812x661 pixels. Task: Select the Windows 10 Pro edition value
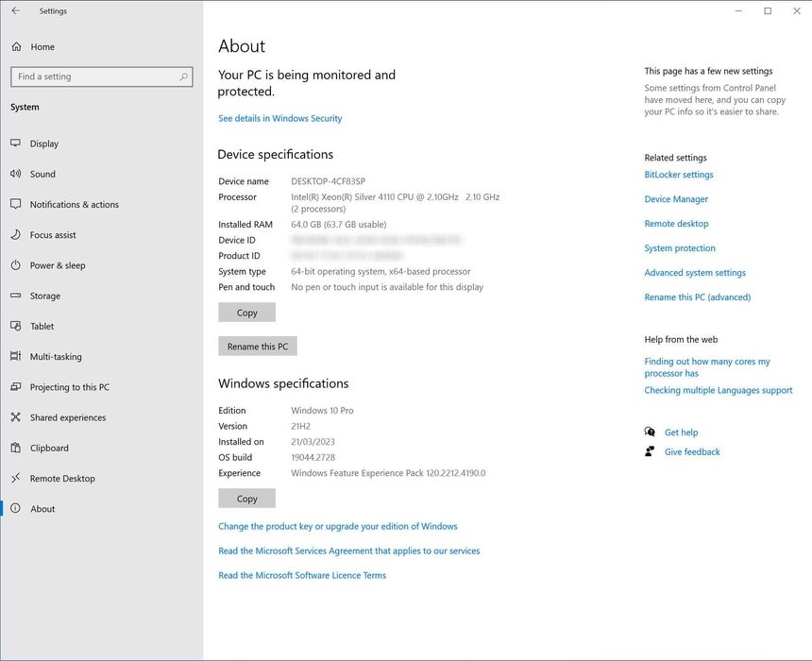322,410
